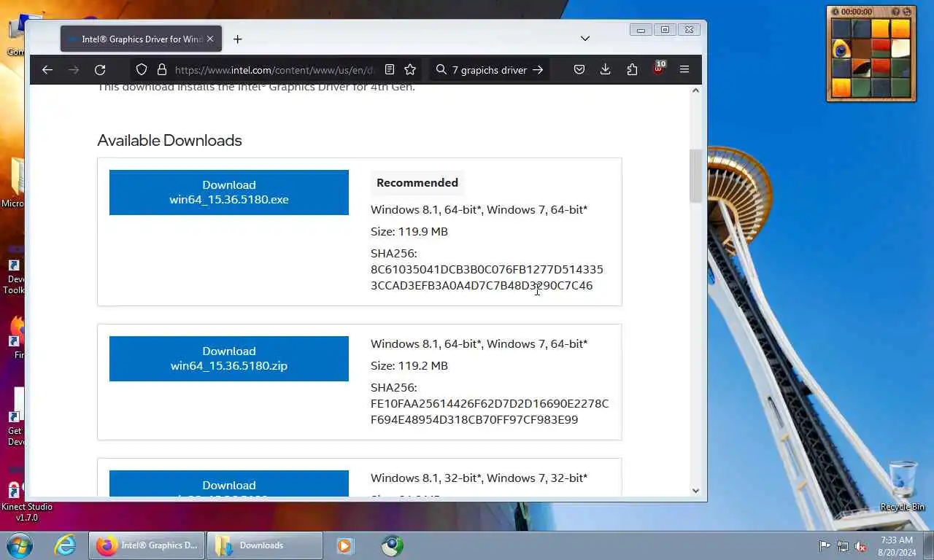Open the Firefox hamburger menu

coord(684,70)
